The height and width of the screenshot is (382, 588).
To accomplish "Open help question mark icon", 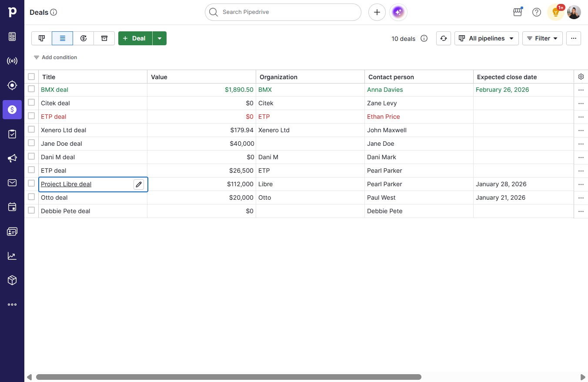I will [537, 12].
